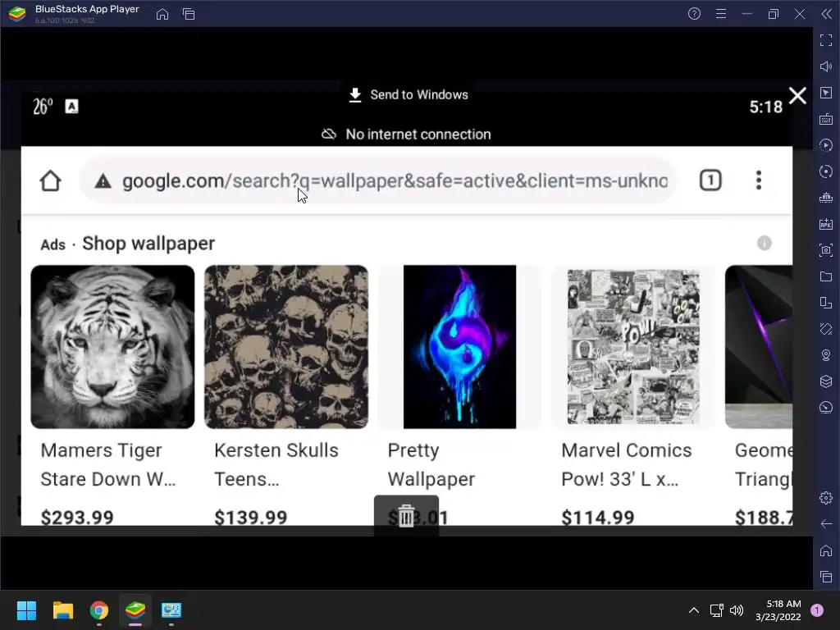Open the media folder icon in sidebar
The image size is (840, 630).
(826, 276)
